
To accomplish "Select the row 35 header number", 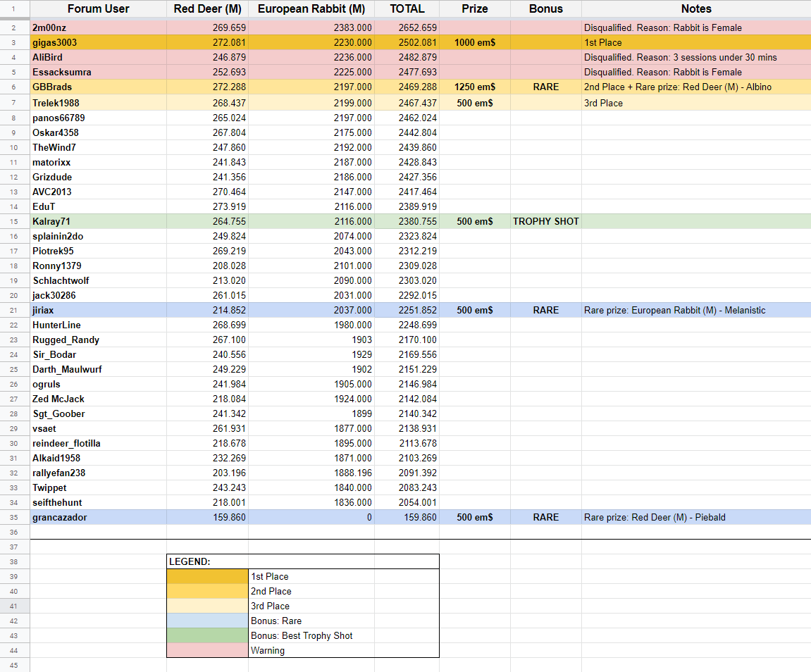I will pyautogui.click(x=15, y=518).
